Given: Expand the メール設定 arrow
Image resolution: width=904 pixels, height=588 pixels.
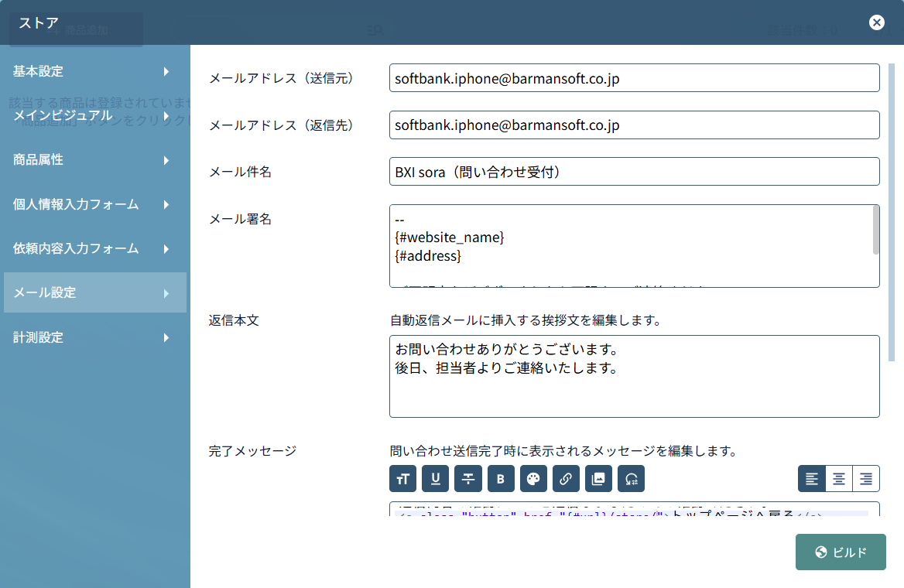Looking at the screenshot, I should tap(166, 293).
